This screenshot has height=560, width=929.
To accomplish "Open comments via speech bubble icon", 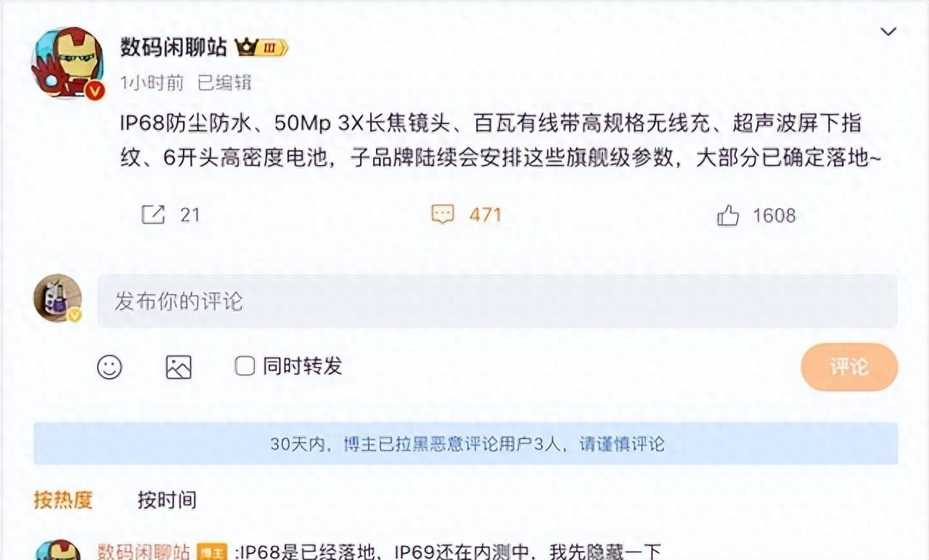I will 443,215.
